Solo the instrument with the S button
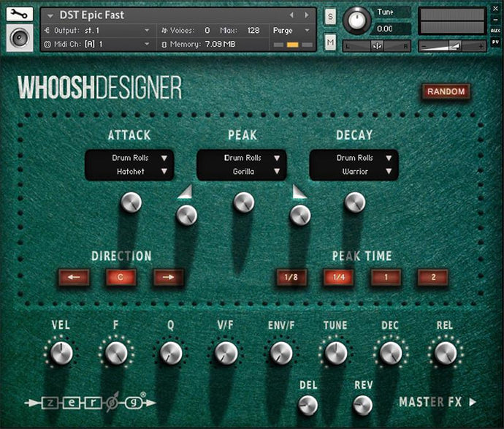 coord(330,16)
